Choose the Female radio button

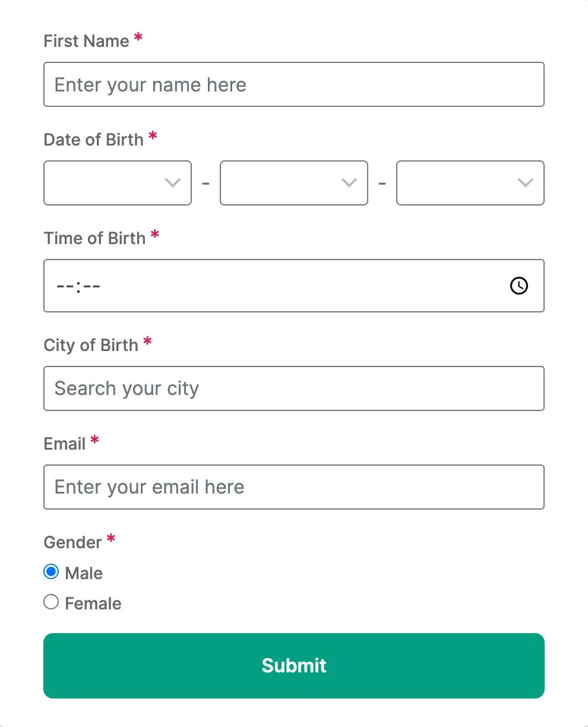tap(52, 602)
